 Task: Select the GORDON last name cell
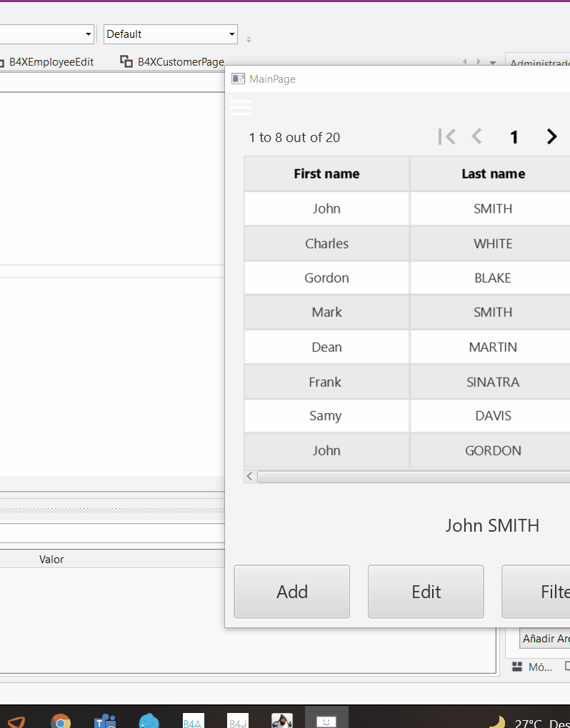click(x=491, y=450)
